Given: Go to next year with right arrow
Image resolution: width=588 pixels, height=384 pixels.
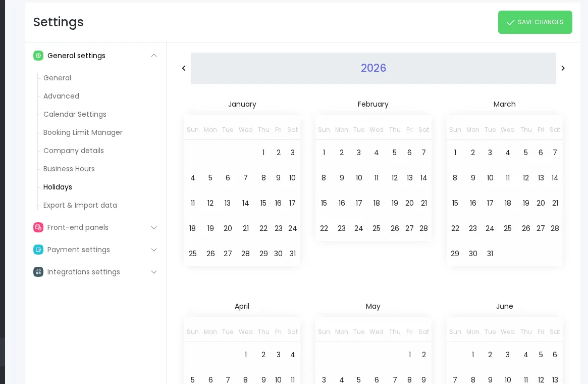Looking at the screenshot, I should coord(563,68).
